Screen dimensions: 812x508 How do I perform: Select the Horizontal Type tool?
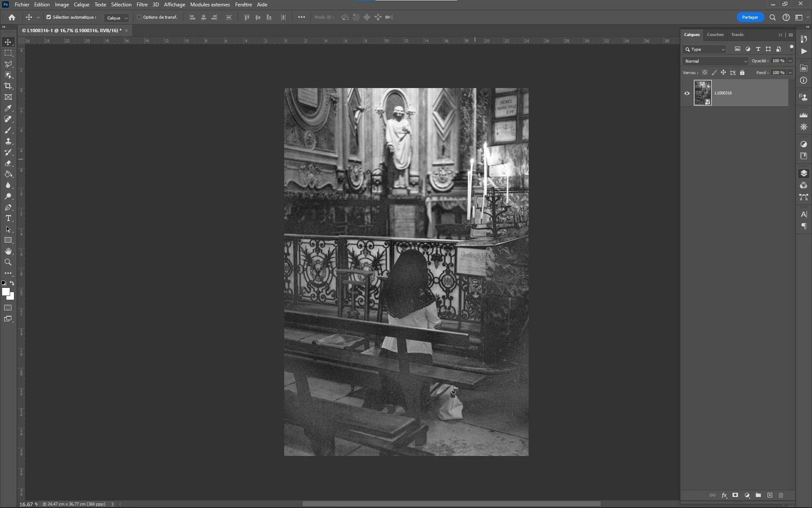tap(8, 218)
